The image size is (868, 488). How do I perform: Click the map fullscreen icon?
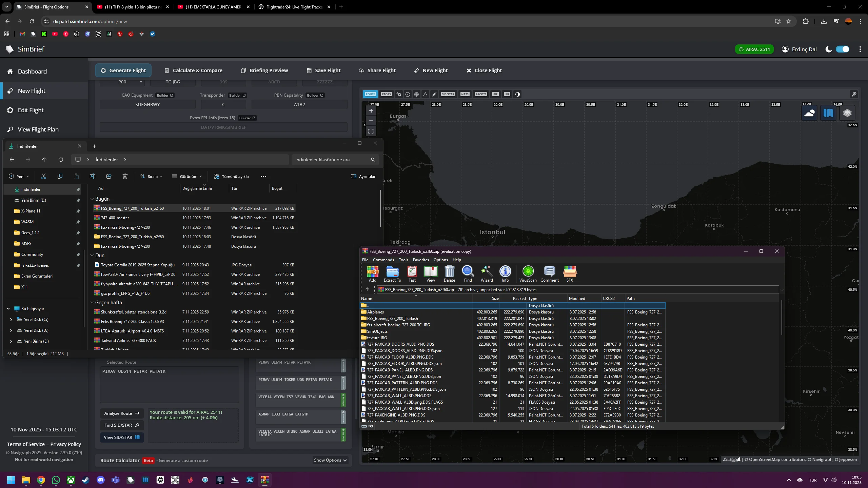(x=371, y=131)
